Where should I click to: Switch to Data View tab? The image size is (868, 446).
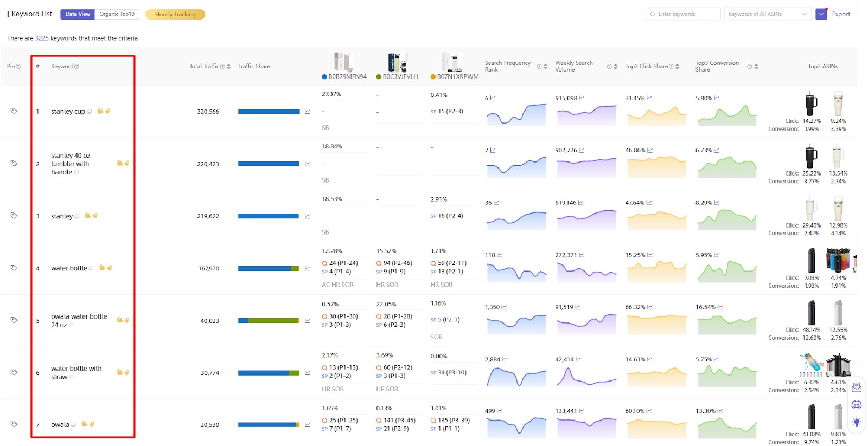point(78,14)
